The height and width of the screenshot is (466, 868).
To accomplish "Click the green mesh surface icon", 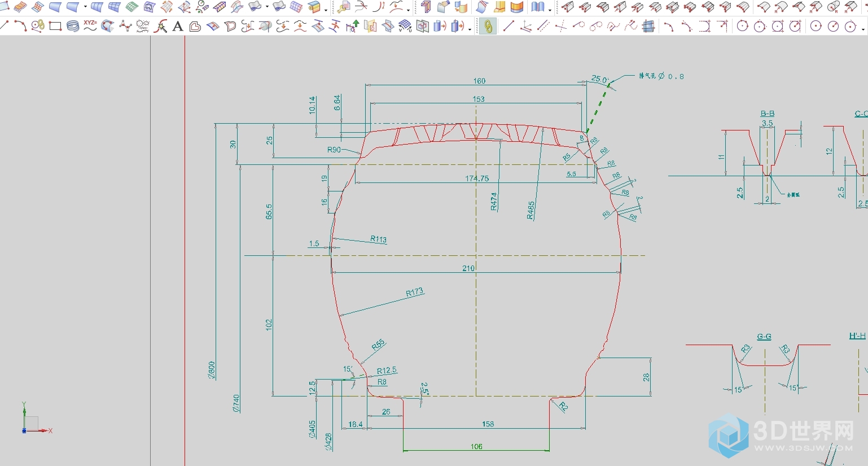I will click(131, 7).
